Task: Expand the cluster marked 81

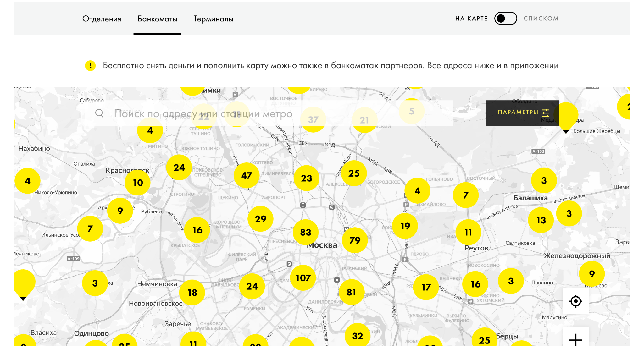Action: (351, 292)
